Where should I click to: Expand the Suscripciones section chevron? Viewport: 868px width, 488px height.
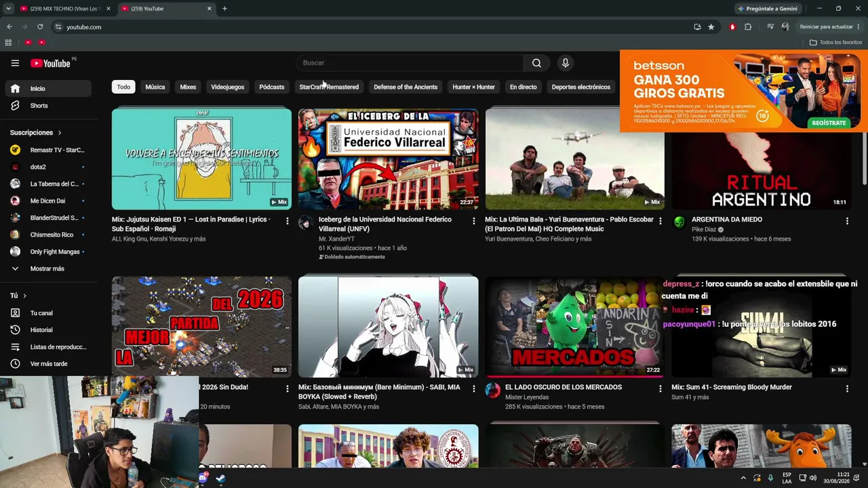click(x=60, y=133)
